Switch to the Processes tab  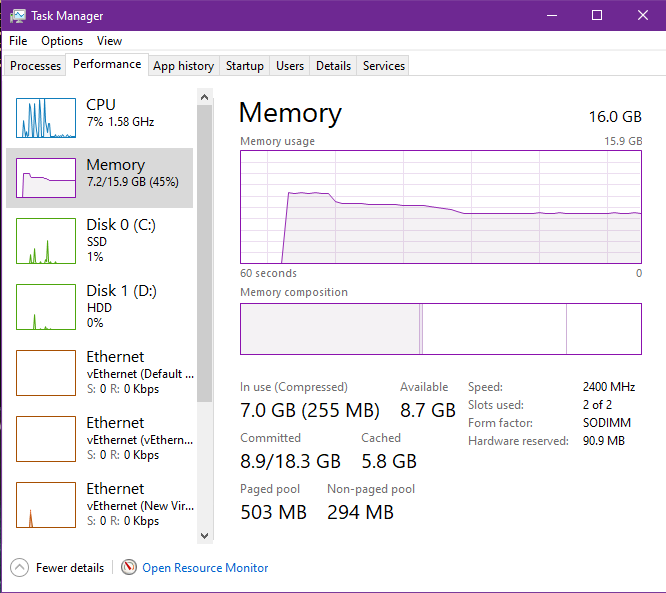click(36, 66)
